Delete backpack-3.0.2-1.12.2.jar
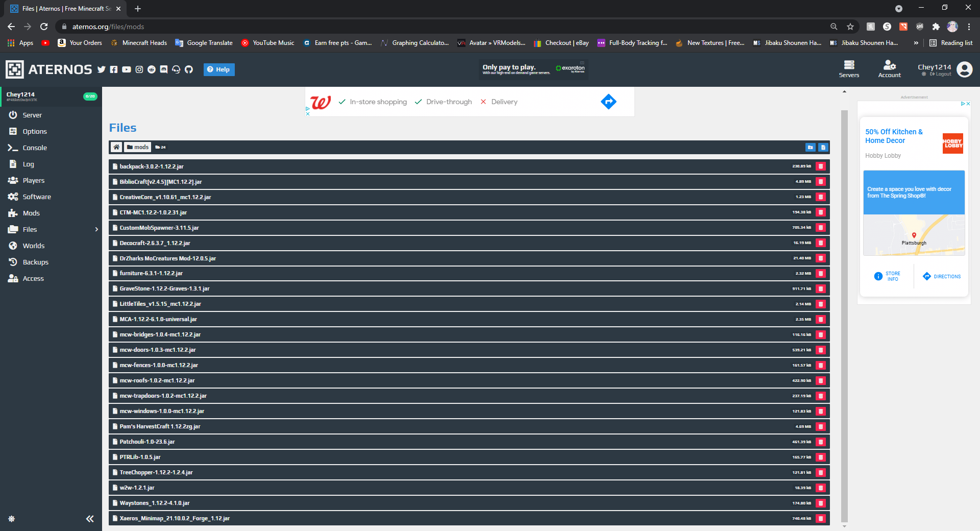The width and height of the screenshot is (980, 531). point(821,166)
